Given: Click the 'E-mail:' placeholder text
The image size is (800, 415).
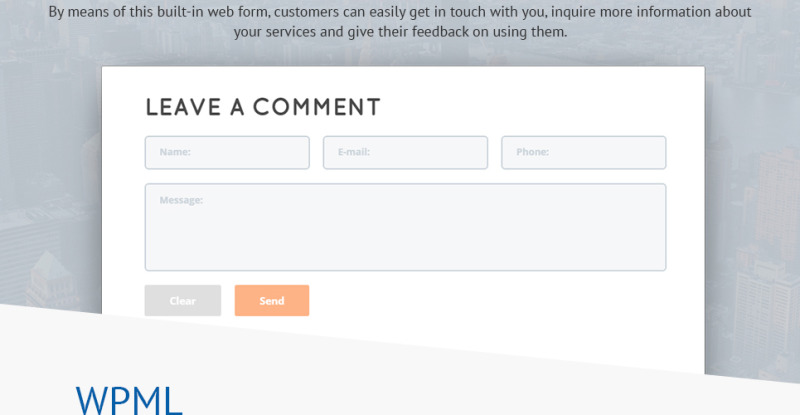Looking at the screenshot, I should pos(354,152).
